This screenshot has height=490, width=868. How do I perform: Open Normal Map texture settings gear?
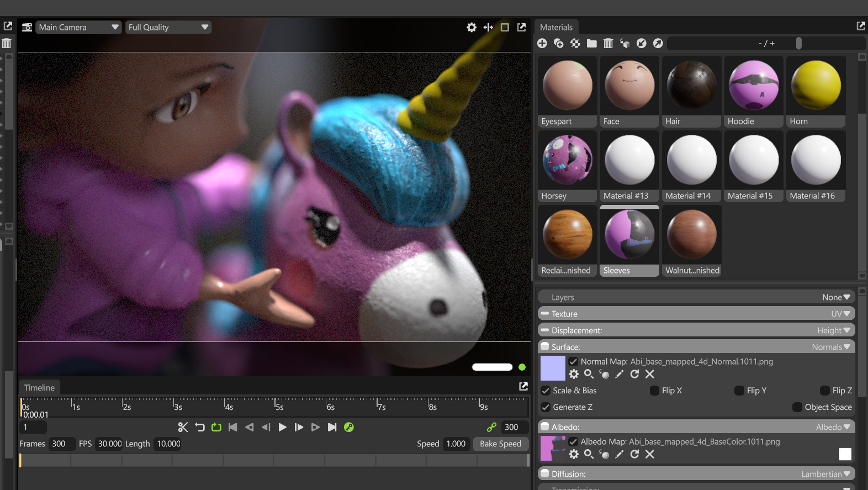coord(574,374)
